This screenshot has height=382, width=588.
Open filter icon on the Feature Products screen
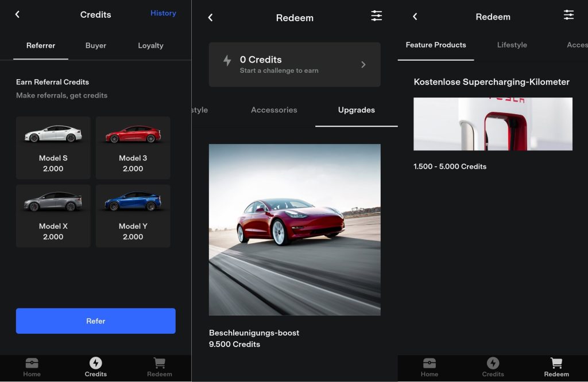[568, 15]
